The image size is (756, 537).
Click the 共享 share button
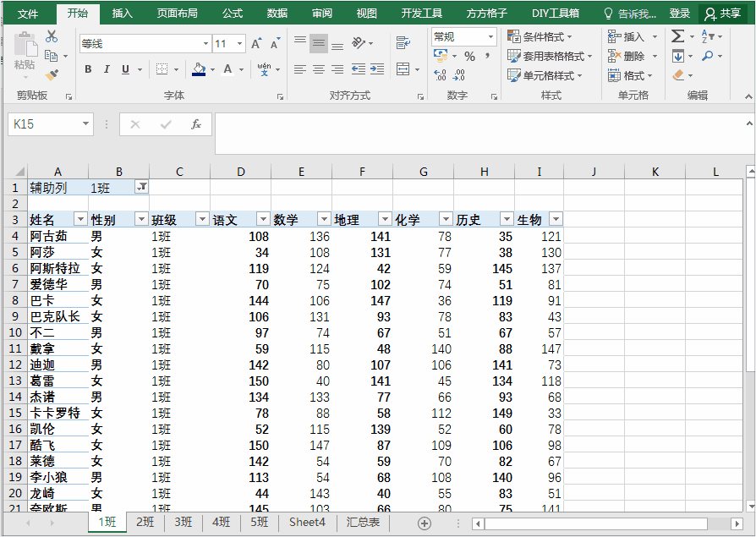[723, 14]
